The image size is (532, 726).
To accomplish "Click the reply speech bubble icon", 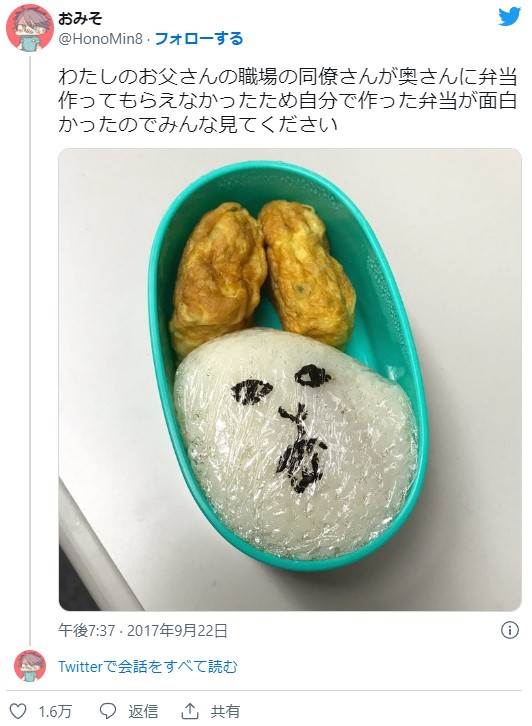I will click(108, 711).
